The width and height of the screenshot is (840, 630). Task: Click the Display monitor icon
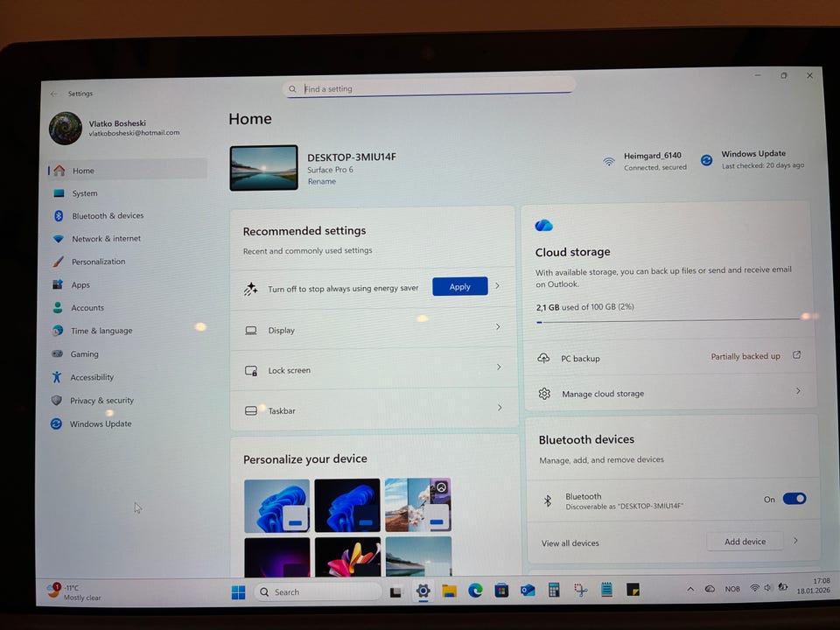pyautogui.click(x=251, y=331)
